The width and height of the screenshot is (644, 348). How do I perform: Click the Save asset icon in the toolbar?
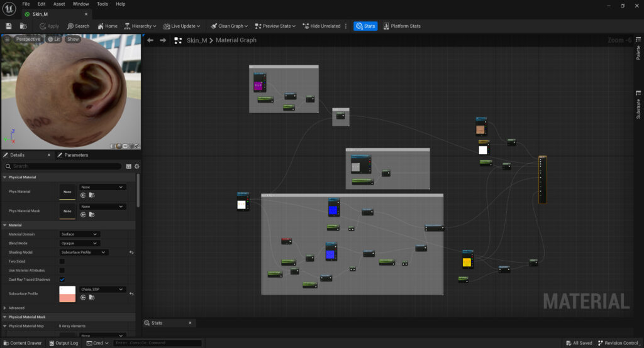8,26
